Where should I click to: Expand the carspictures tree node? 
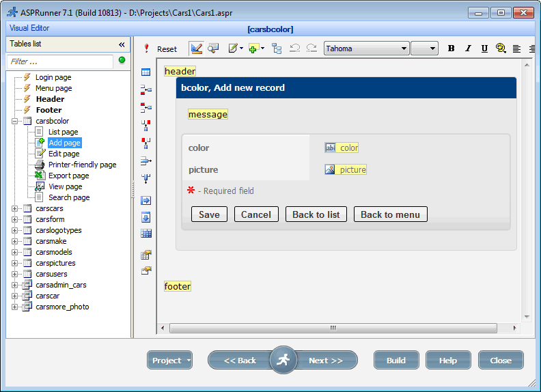click(x=14, y=264)
